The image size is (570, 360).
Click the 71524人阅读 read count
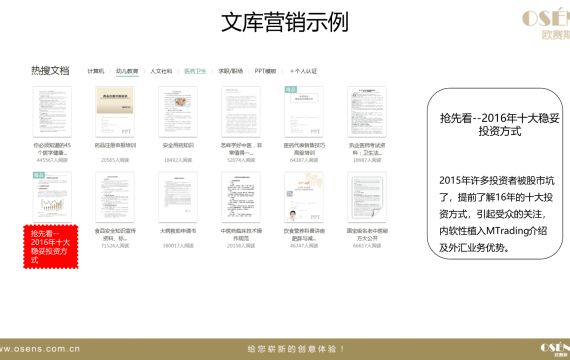pyautogui.click(x=115, y=246)
